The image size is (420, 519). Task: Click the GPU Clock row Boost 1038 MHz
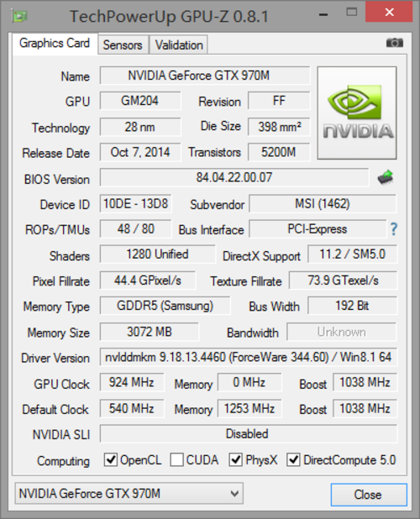pos(365,383)
